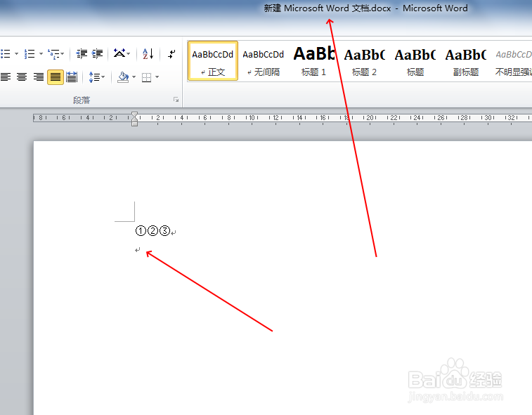Open the numbering style dropdown arrow
This screenshot has width=532, height=415.
coord(41,53)
